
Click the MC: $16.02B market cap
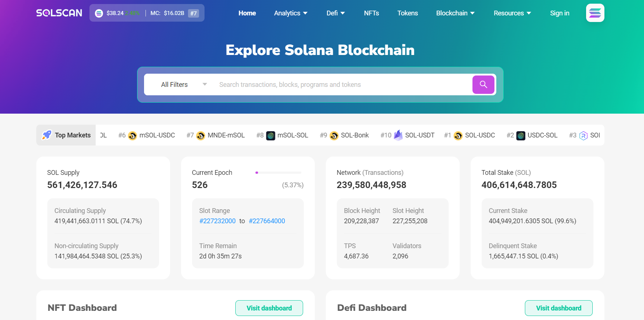tap(167, 13)
